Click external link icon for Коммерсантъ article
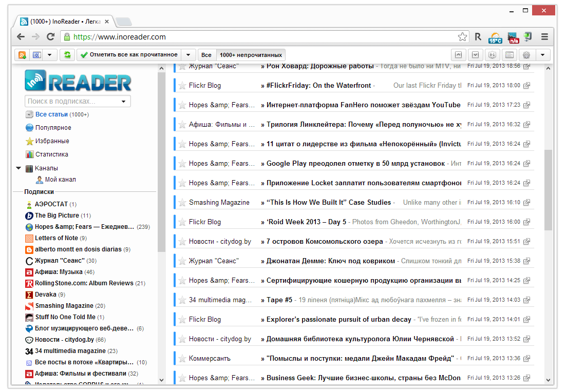 [x=526, y=358]
